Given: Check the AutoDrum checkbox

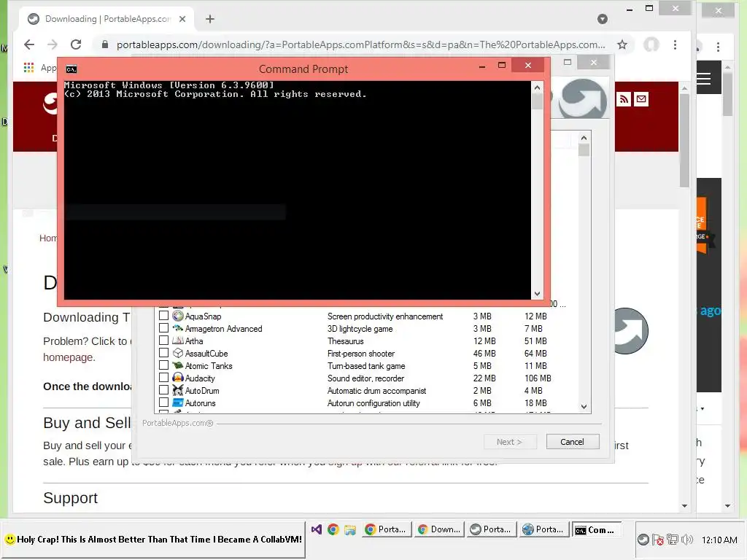Looking at the screenshot, I should coord(163,389).
